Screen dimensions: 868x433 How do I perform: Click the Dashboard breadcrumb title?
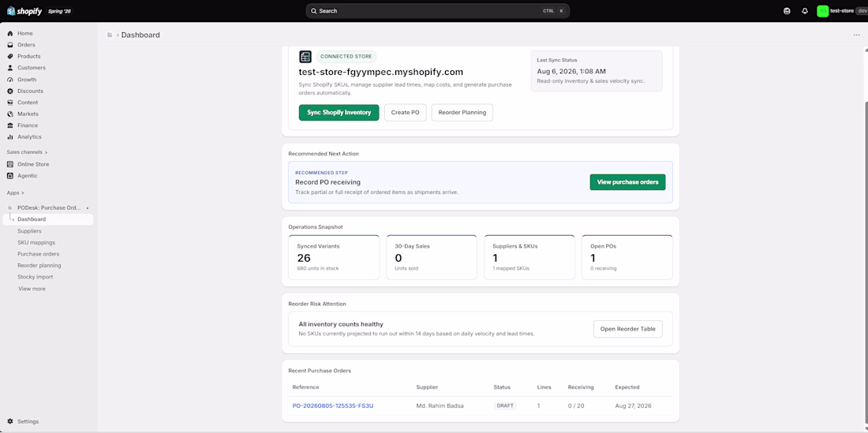tap(140, 35)
